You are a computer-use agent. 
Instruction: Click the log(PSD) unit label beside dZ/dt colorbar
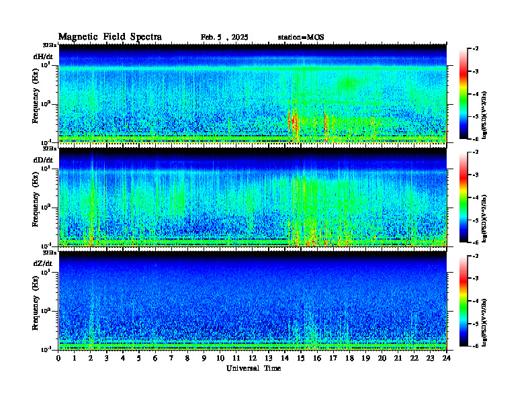(x=486, y=322)
